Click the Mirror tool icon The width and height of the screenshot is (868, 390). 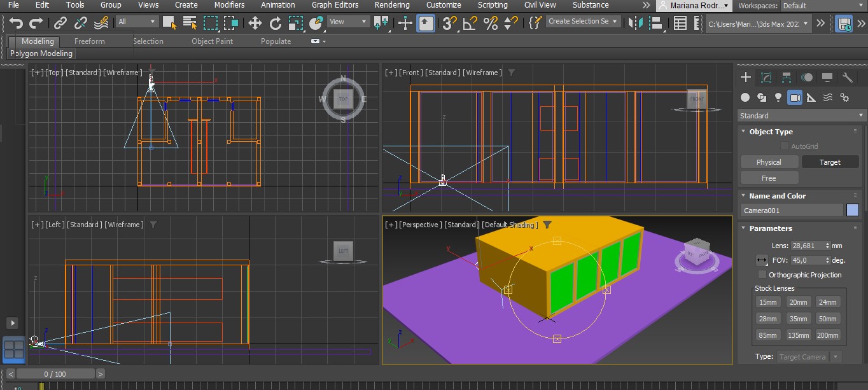(634, 24)
